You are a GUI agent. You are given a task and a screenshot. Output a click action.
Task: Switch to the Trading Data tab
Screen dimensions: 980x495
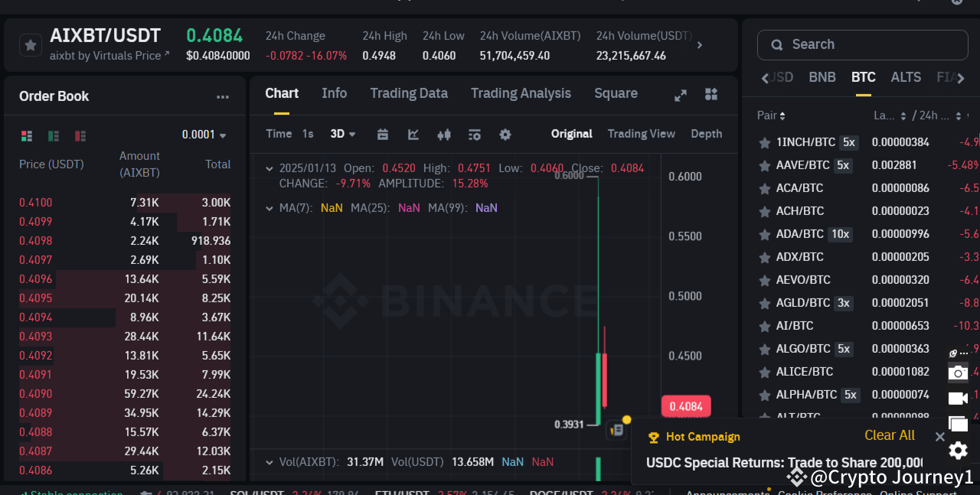pyautogui.click(x=409, y=93)
